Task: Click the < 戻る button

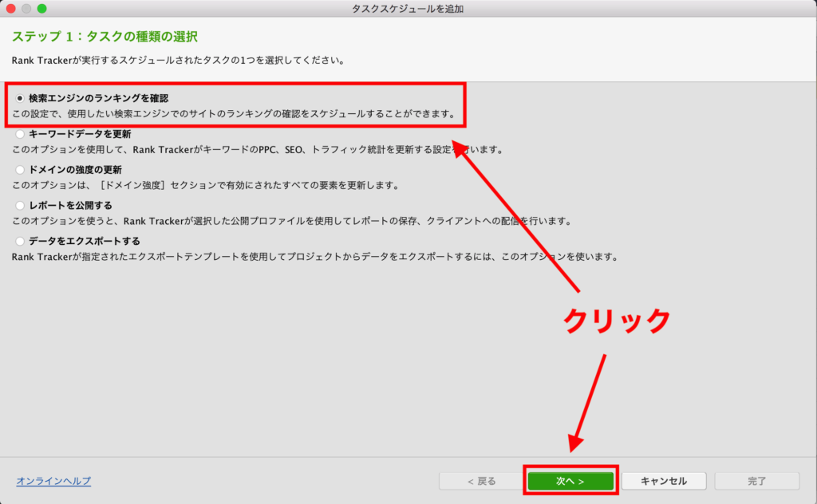Action: (x=481, y=481)
